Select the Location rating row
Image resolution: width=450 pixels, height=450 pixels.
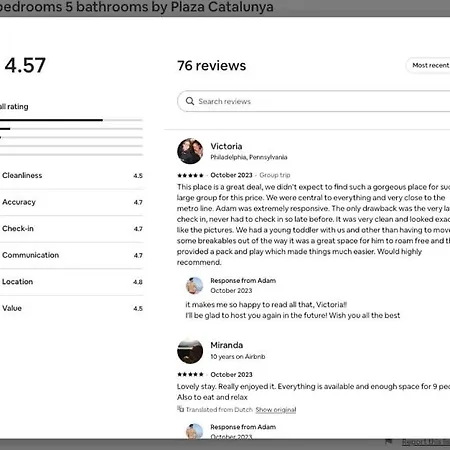(71, 282)
